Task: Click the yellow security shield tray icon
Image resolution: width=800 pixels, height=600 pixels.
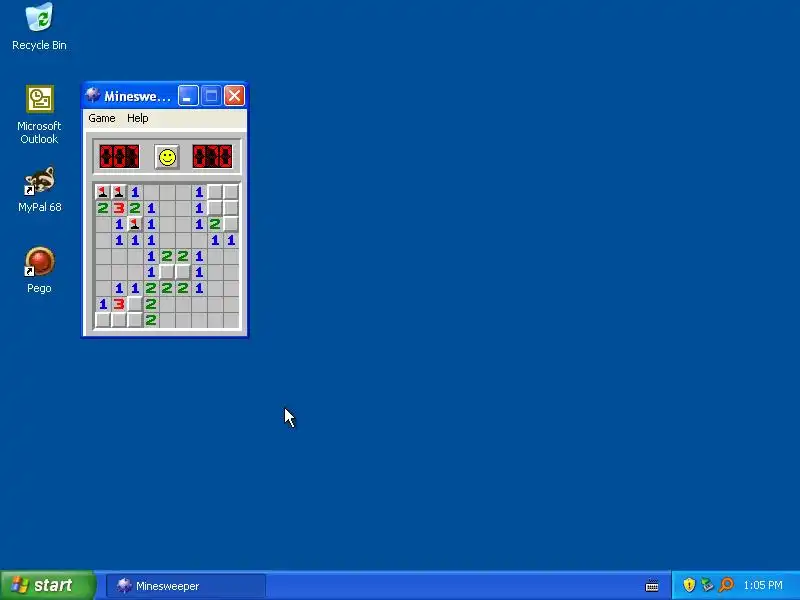Action: coord(689,585)
